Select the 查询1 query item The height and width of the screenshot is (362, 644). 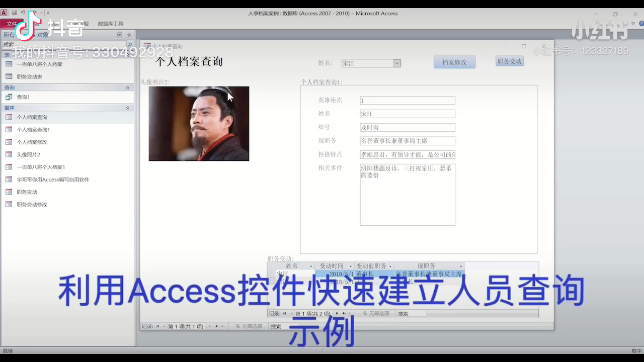(x=67, y=97)
